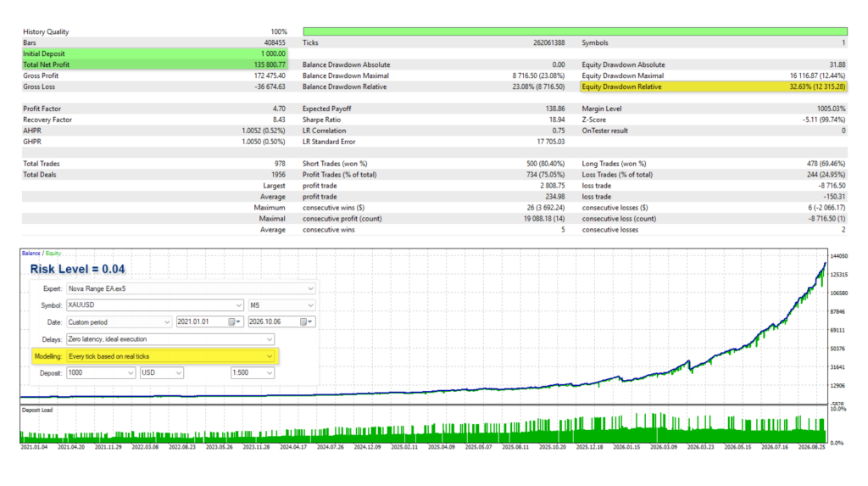Open the Symbol dropdown showing XAUUSD
Screen dimensions: 868x486
[x=238, y=305]
